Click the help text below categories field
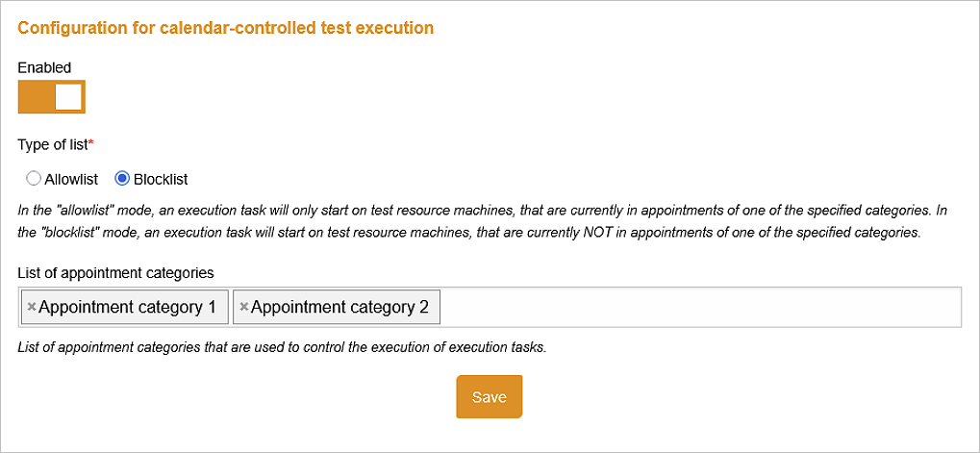The height and width of the screenshot is (453, 980). 282,347
